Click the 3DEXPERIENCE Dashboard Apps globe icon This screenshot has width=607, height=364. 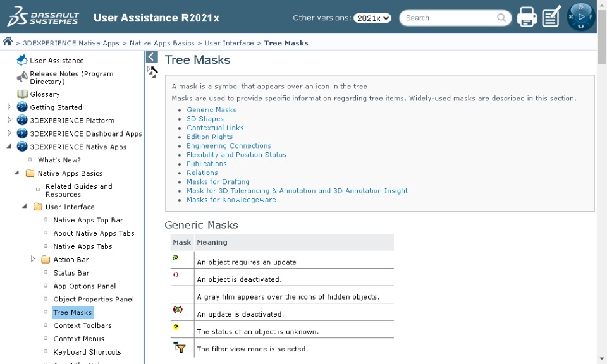tap(22, 133)
